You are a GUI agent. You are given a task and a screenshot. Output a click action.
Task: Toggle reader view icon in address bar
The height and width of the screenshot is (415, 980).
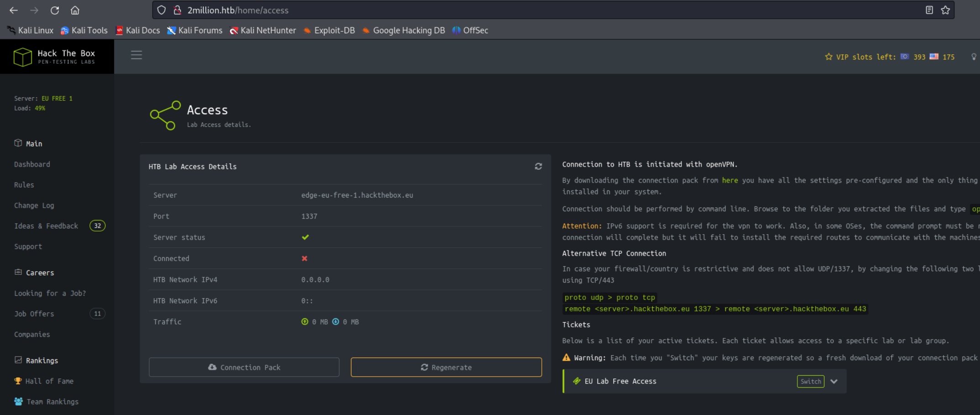(929, 10)
